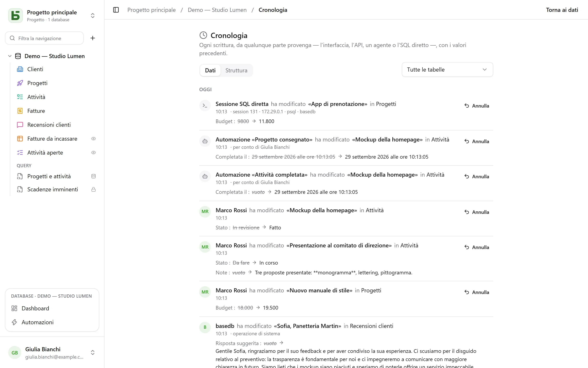The image size is (588, 368).
Task: Click the database icon beside Progetti e attività
Action: click(94, 176)
